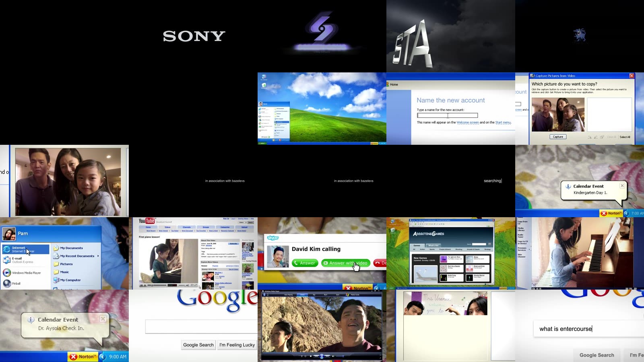
Task: Click the YouTube logo
Action: point(147,221)
